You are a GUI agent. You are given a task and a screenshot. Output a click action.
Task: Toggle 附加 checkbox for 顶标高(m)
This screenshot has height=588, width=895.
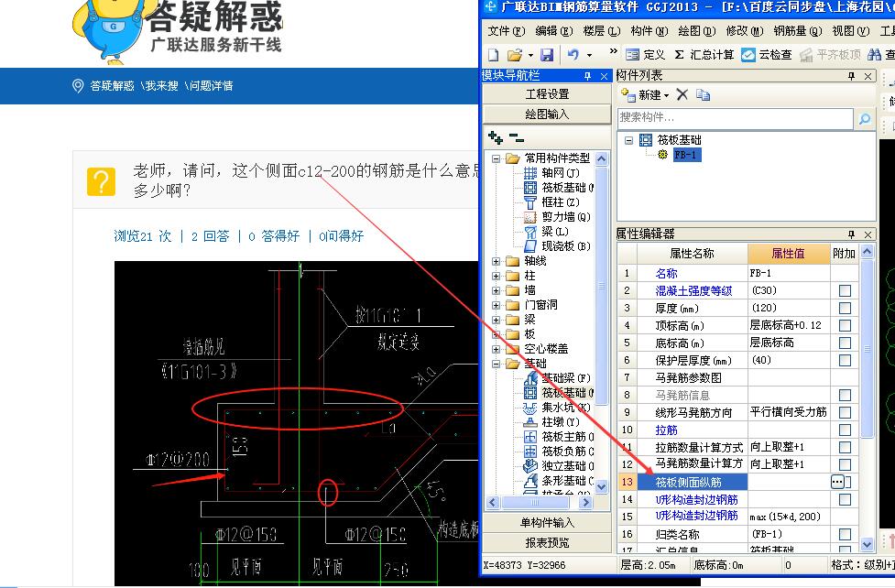pyautogui.click(x=845, y=326)
